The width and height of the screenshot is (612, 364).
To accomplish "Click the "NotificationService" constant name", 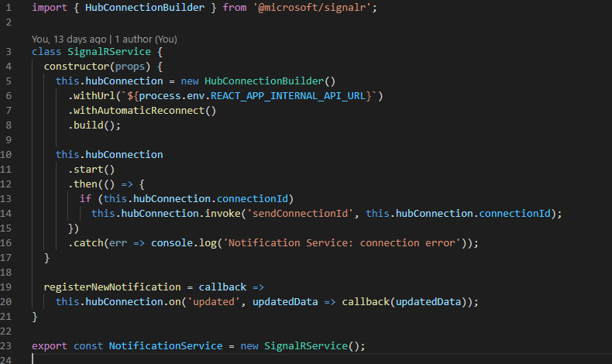I will [x=166, y=346].
